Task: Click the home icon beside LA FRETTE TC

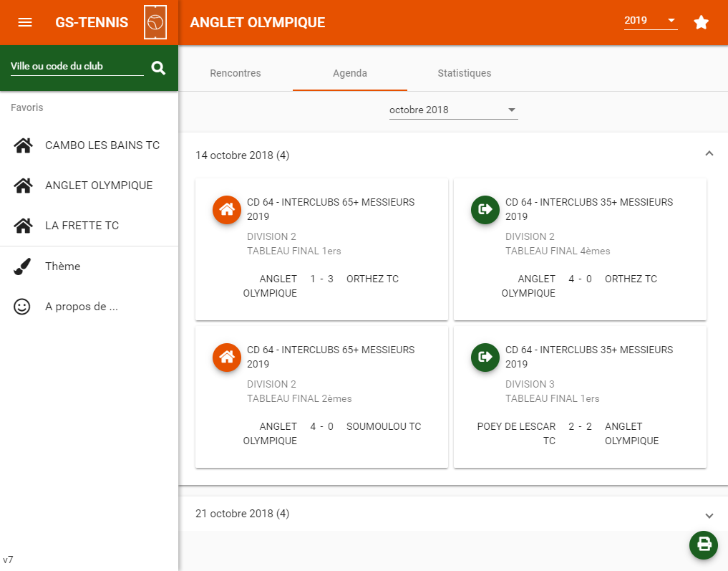Action: tap(23, 226)
